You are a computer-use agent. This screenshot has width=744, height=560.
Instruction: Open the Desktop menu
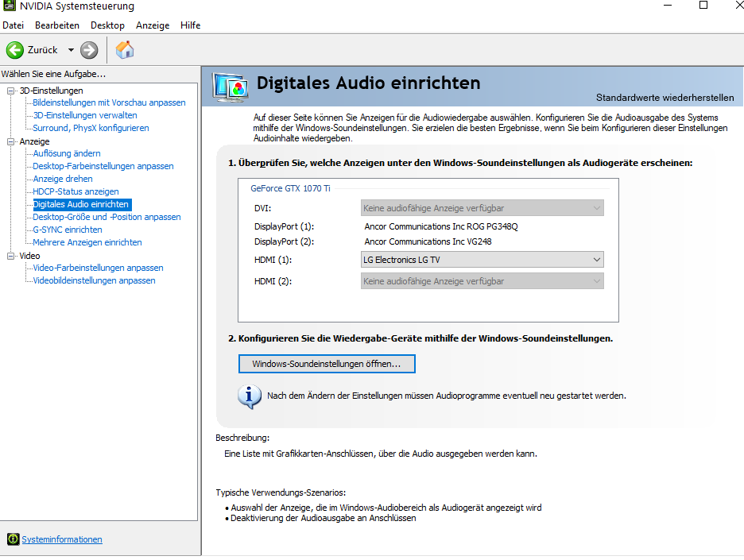108,25
